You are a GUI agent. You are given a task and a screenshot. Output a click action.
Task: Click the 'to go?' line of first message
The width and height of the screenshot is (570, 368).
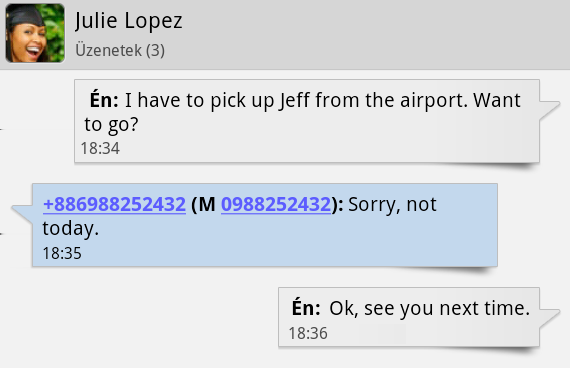pyautogui.click(x=111, y=124)
